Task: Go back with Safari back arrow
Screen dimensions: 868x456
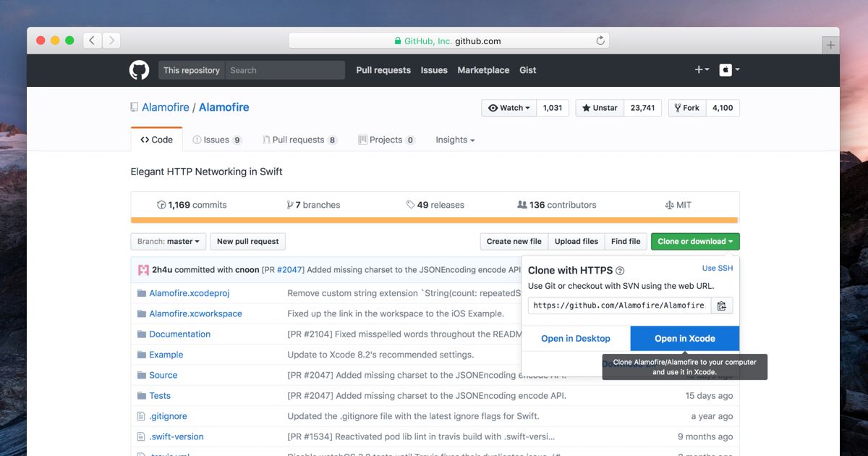Action: pos(92,41)
